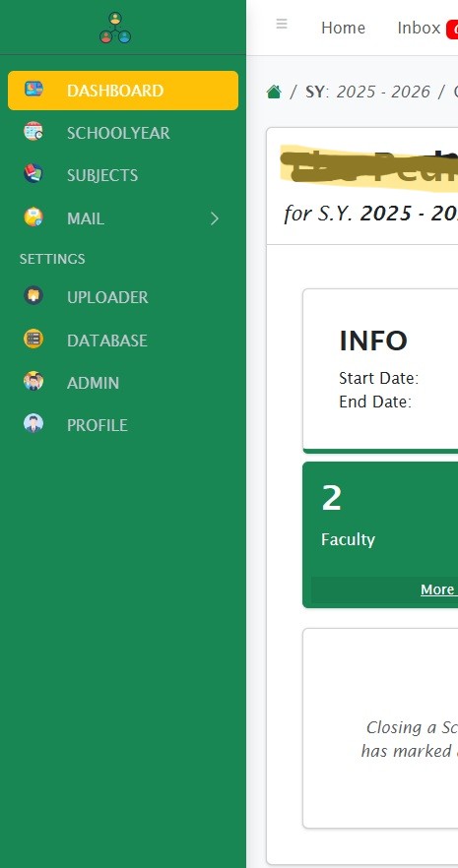Click the application logo in sidebar header
The height and width of the screenshot is (868, 458).
[115, 28]
